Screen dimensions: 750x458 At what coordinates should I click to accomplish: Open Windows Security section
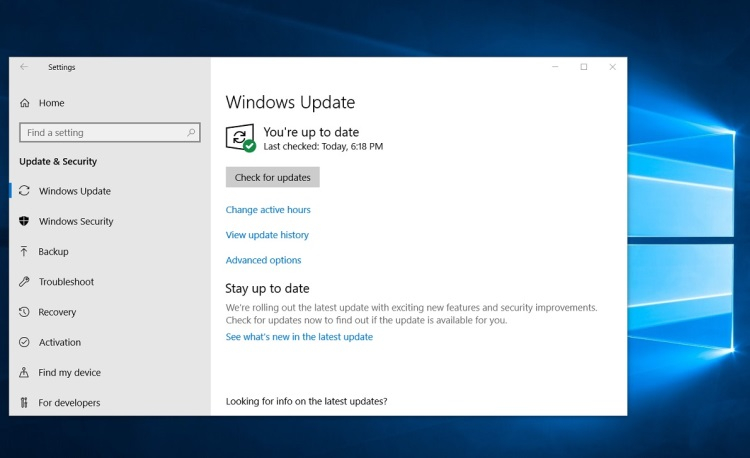coord(76,221)
